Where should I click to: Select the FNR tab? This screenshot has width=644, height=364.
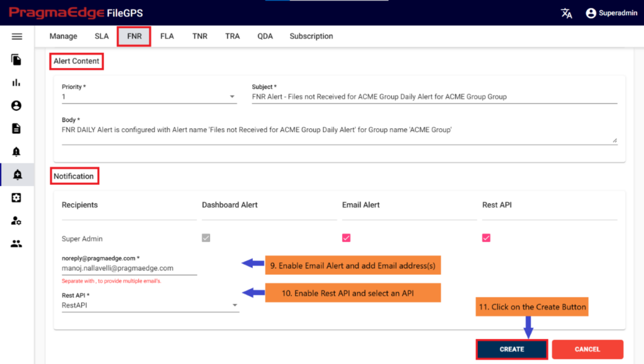pyautogui.click(x=135, y=36)
